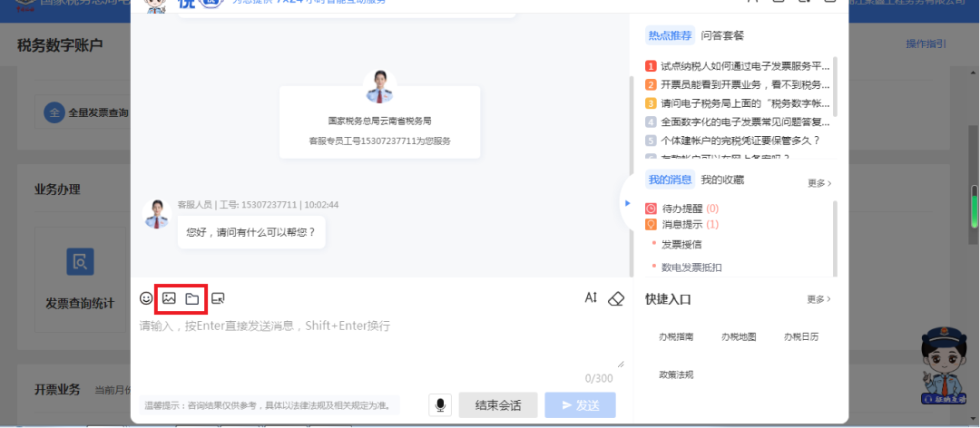Click the 发送 send button
This screenshot has height=428, width=980.
[x=580, y=405]
